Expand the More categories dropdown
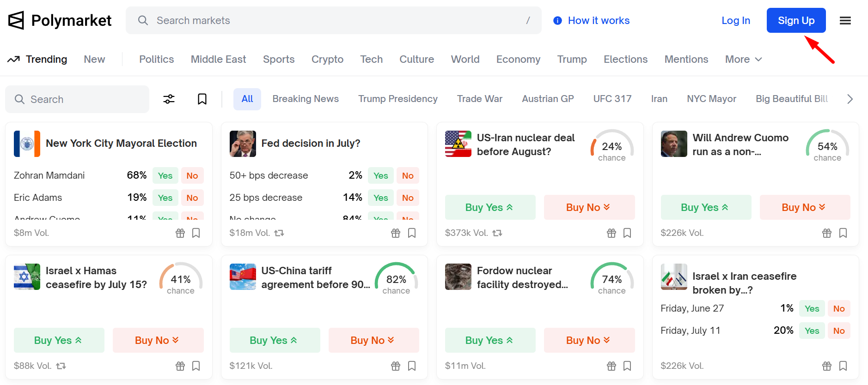This screenshot has height=385, width=868. click(743, 59)
